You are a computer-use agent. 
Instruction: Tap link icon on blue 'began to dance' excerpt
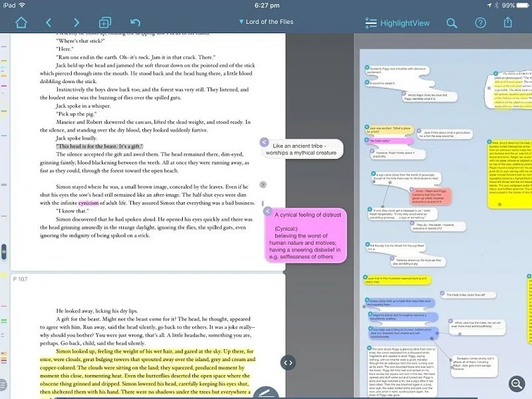[370, 314]
